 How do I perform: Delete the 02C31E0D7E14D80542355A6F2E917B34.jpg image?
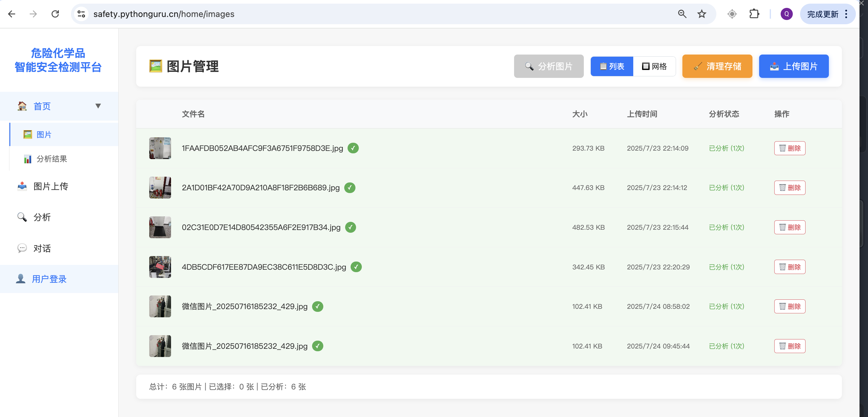point(789,227)
